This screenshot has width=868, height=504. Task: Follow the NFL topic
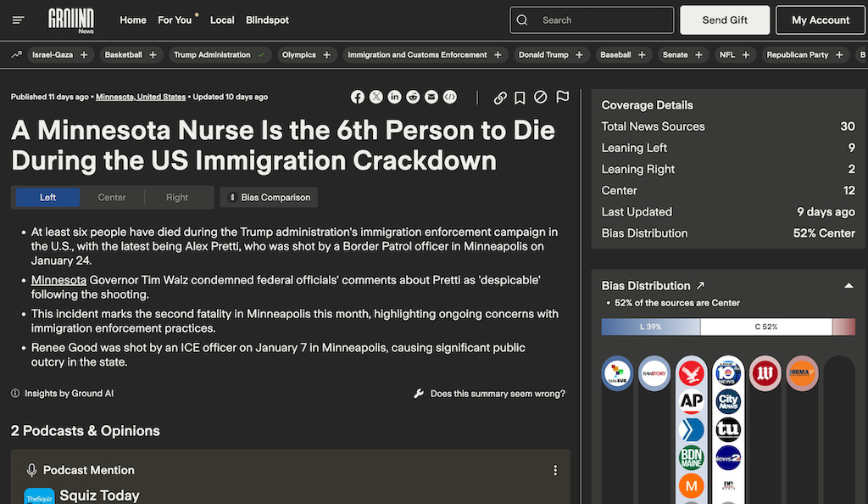click(746, 55)
